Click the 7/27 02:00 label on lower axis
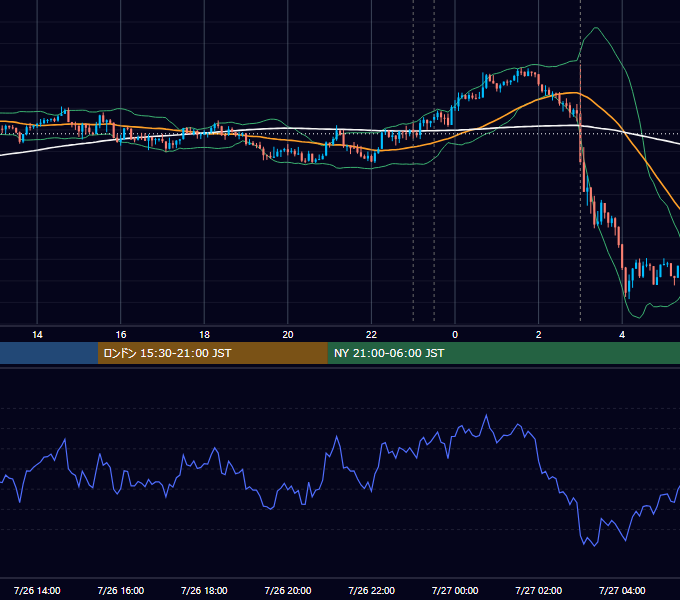The height and width of the screenshot is (600, 680). coord(539,590)
